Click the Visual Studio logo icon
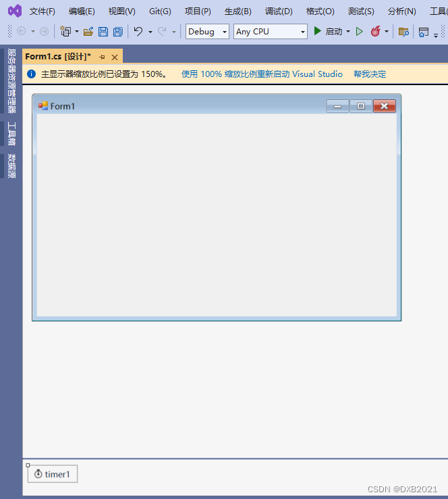This screenshot has width=448, height=499. [15, 11]
